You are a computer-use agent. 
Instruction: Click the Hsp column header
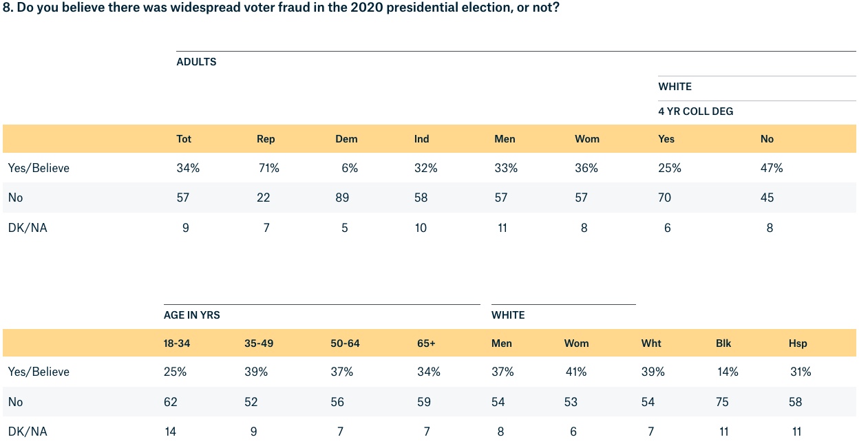click(x=798, y=343)
